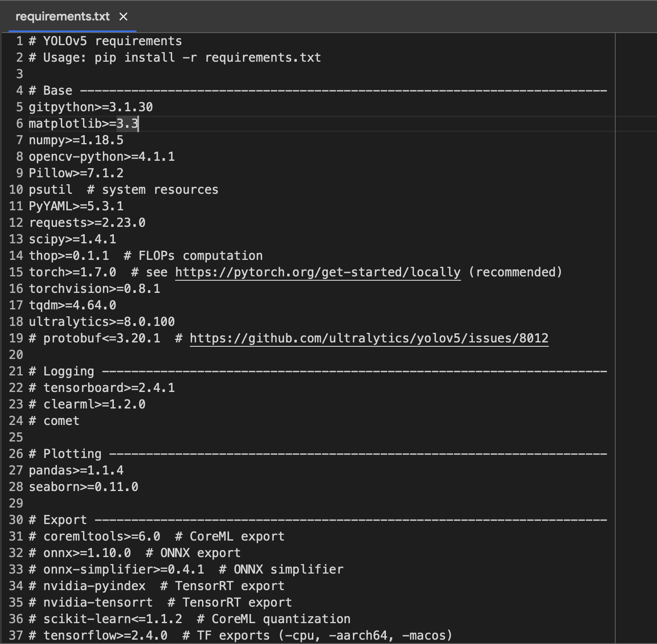Click the 'pandas>=1.1.4' line
The height and width of the screenshot is (644, 657).
pos(76,470)
